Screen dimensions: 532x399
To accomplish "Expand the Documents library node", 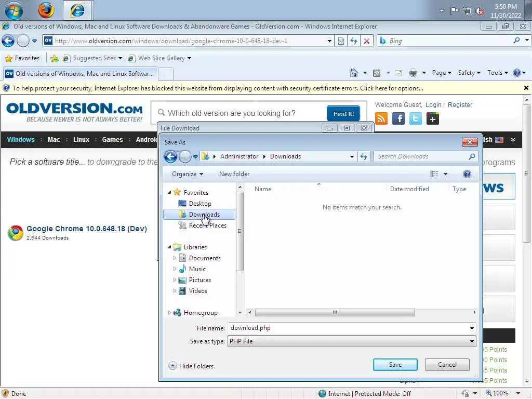I will pyautogui.click(x=175, y=258).
